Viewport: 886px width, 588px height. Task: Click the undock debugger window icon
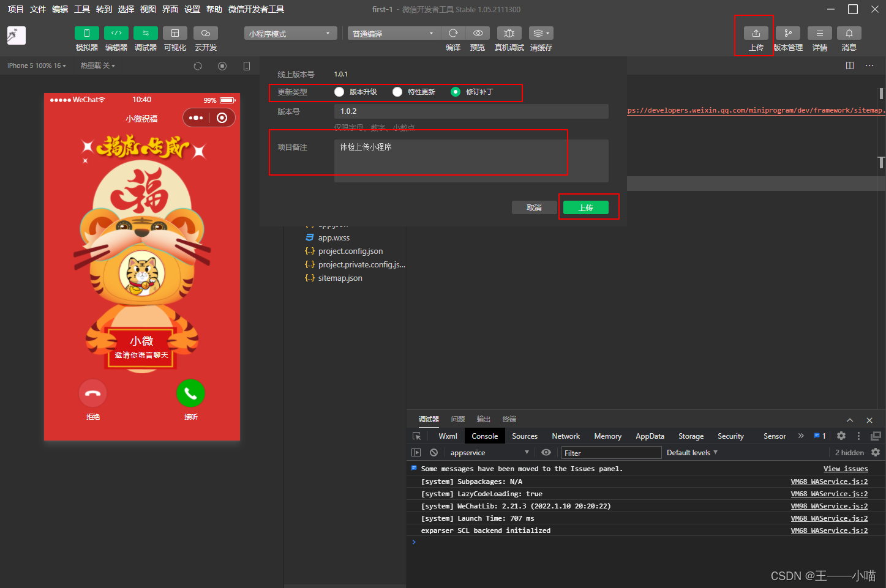tap(876, 436)
